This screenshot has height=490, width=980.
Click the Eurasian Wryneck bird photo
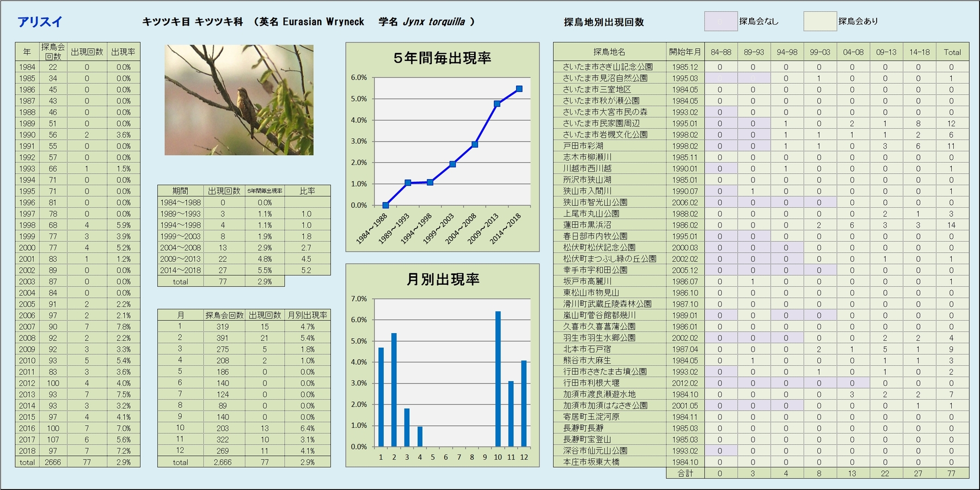[x=239, y=100]
